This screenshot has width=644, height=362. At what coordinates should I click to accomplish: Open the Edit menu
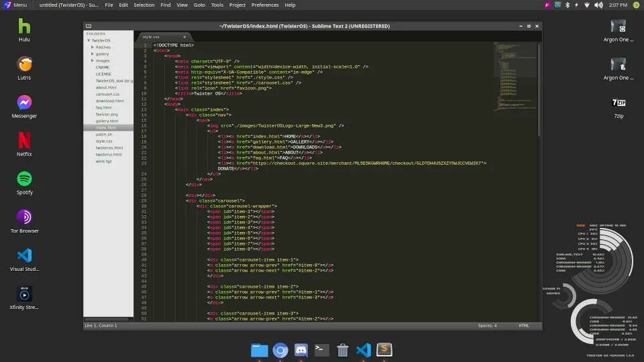pyautogui.click(x=123, y=5)
